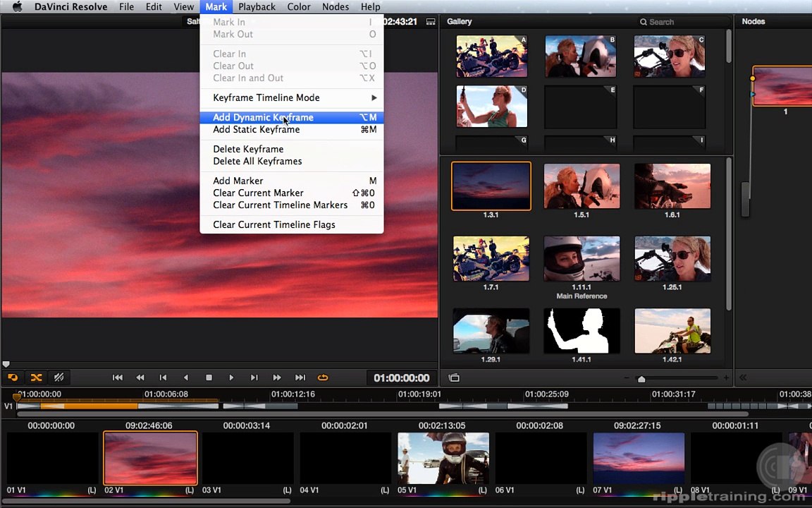Select clip 05 V1 with helmeted rider

click(443, 458)
